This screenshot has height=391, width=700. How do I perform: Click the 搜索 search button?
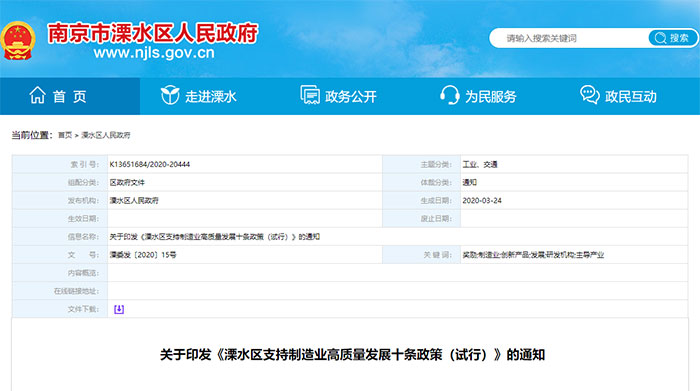pos(673,38)
